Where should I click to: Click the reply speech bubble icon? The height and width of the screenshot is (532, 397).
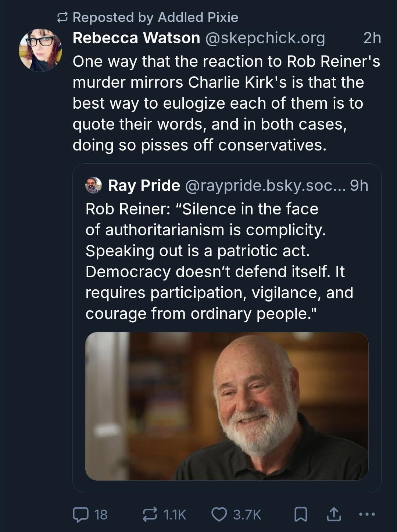point(81,514)
